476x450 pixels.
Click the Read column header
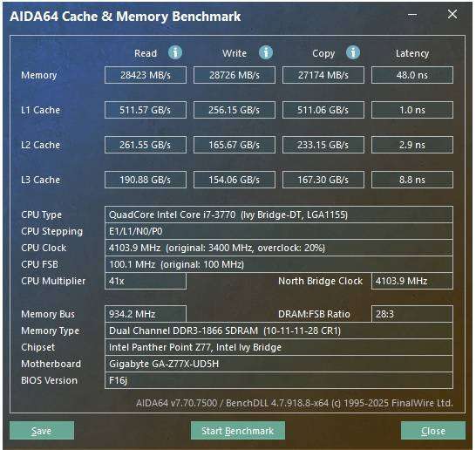click(x=146, y=53)
